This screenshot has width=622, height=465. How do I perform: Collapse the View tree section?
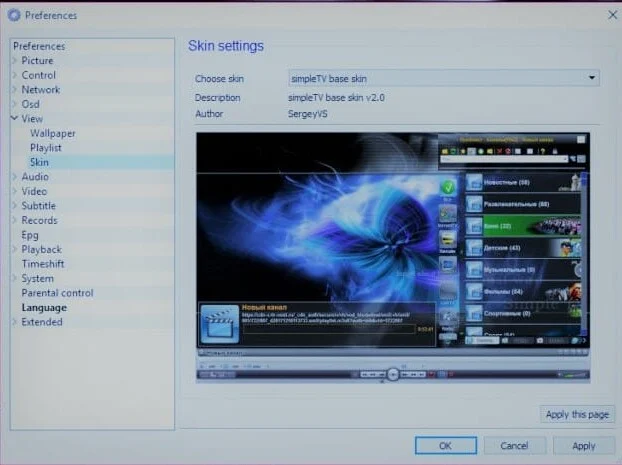click(14, 119)
